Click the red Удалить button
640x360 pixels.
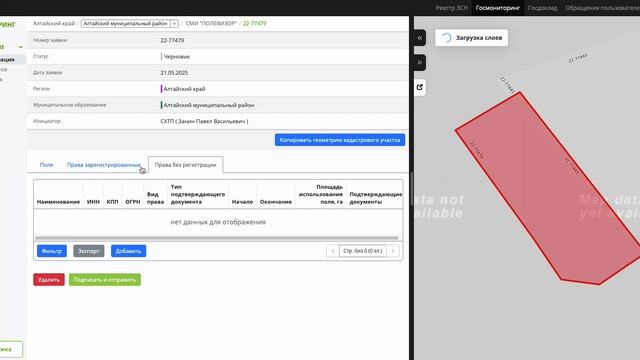tap(49, 280)
